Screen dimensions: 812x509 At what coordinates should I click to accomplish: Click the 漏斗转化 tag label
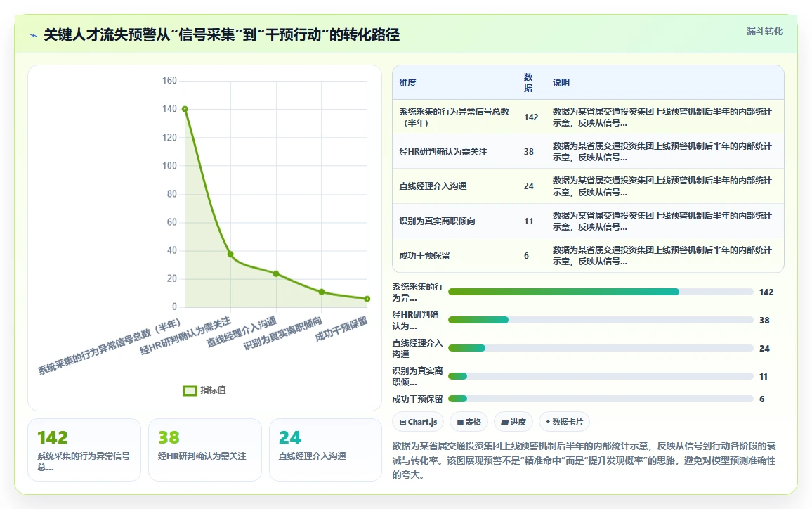pyautogui.click(x=764, y=31)
